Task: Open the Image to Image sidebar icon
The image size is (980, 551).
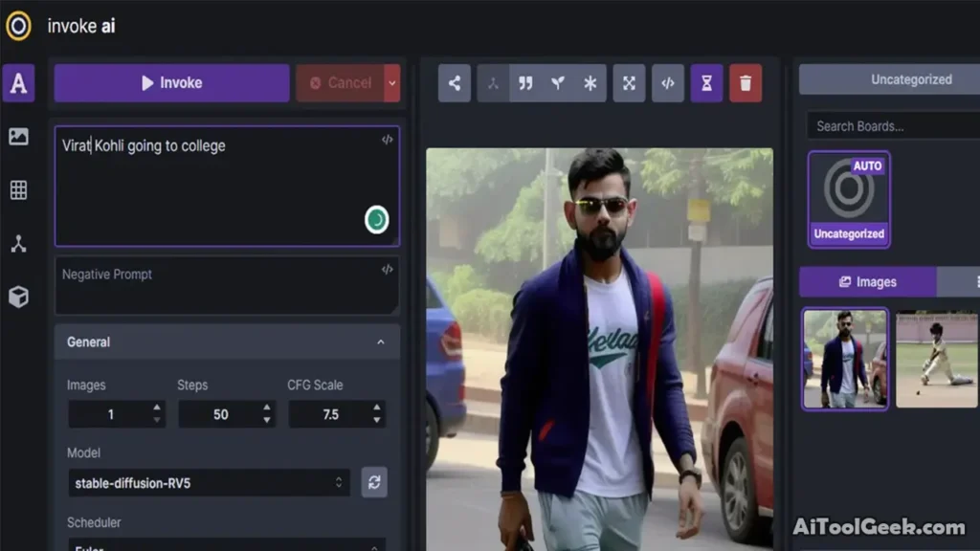Action: pyautogui.click(x=18, y=137)
